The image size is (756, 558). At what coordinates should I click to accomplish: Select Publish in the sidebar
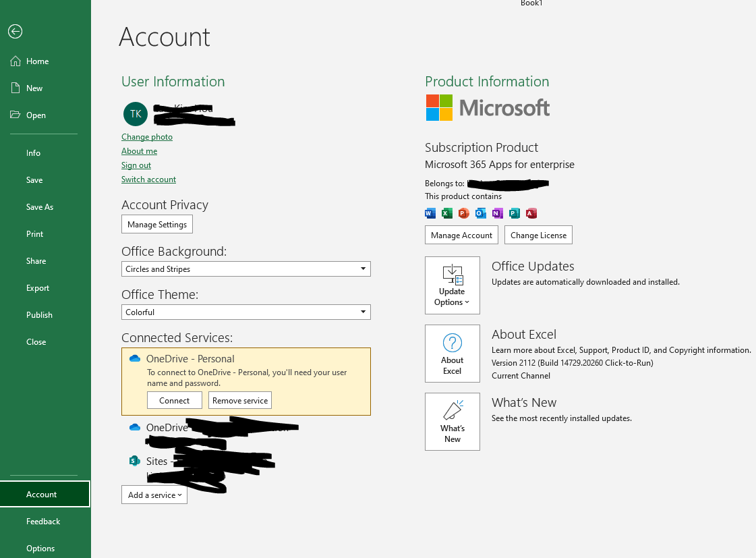(39, 315)
